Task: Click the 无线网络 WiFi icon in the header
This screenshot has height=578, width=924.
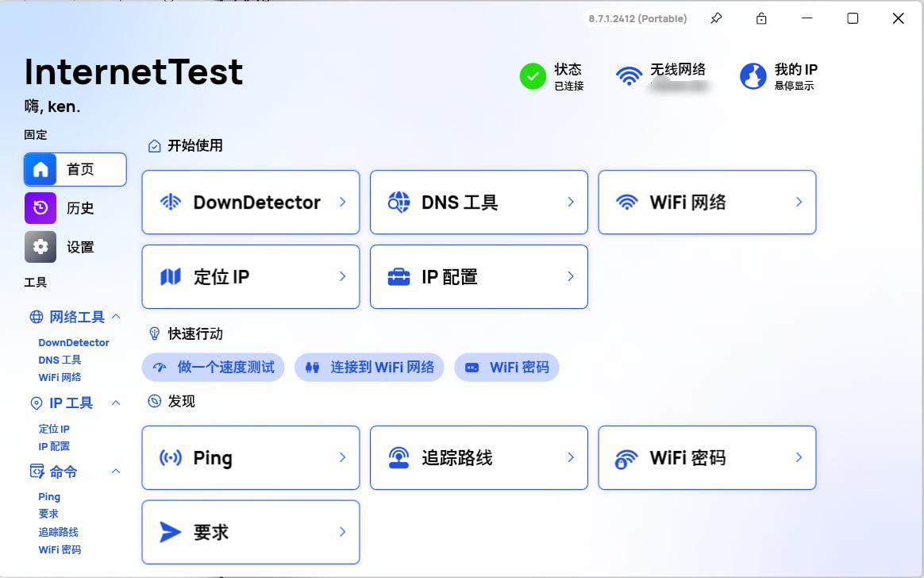Action: pos(629,76)
